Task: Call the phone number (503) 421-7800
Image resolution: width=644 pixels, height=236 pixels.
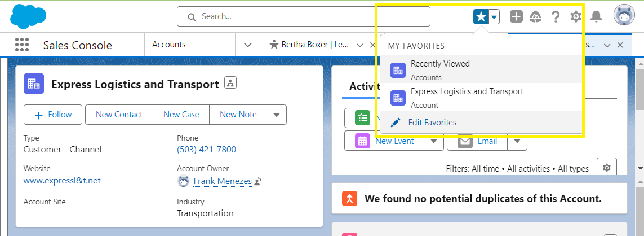Action: (x=207, y=150)
